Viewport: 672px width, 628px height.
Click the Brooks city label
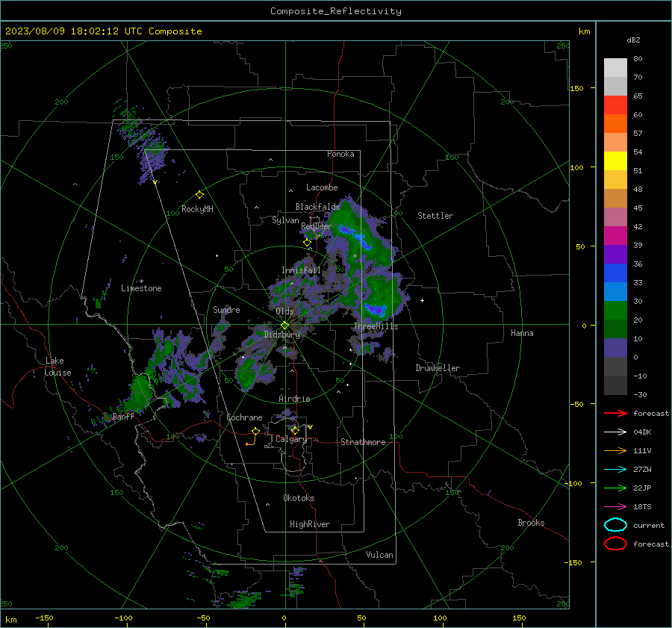[x=531, y=523]
